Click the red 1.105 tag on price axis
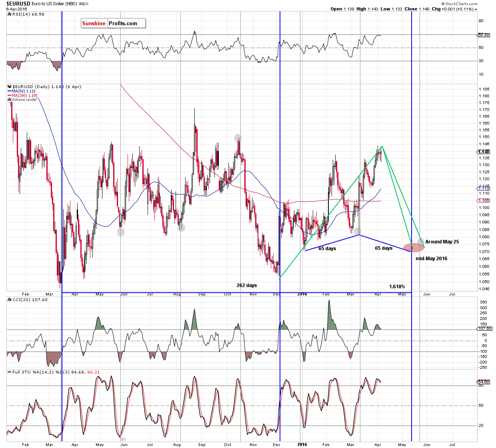The image size is (496, 448). click(484, 200)
